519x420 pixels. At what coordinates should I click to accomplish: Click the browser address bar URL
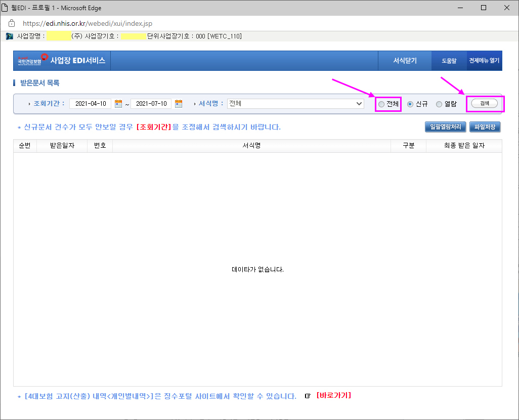tap(88, 23)
